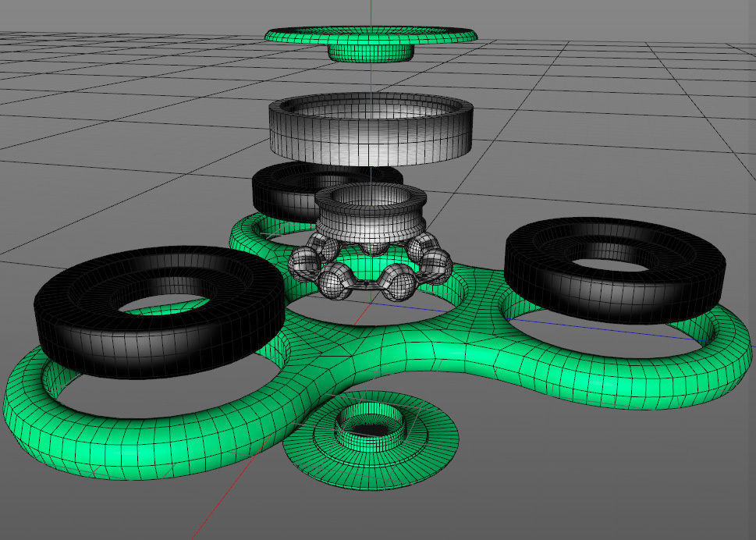Select the floating green top cap

pyautogui.click(x=371, y=44)
